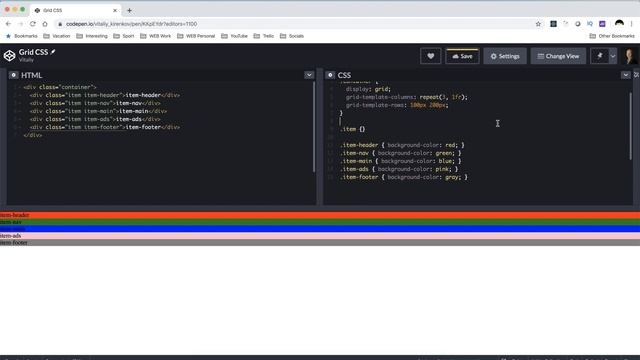The height and width of the screenshot is (360, 640).
Task: Open WEB Work bookmarks folder
Action: point(156,36)
